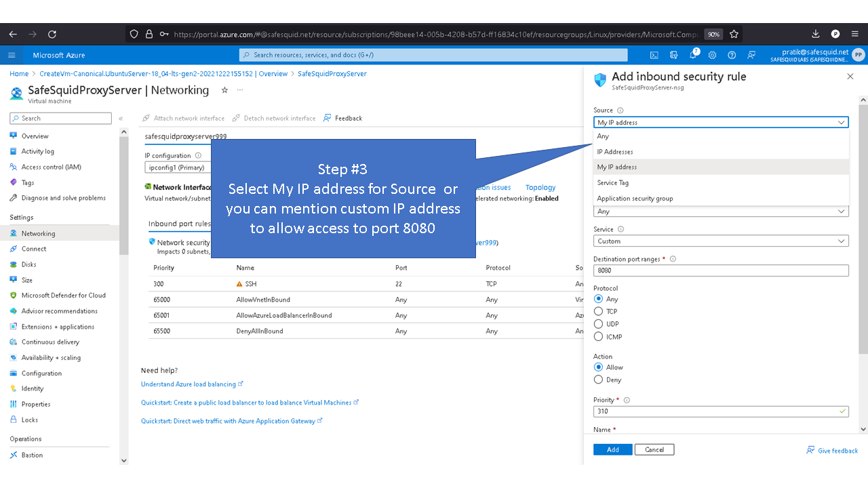Open browser downloads
868x488 pixels.
(816, 34)
